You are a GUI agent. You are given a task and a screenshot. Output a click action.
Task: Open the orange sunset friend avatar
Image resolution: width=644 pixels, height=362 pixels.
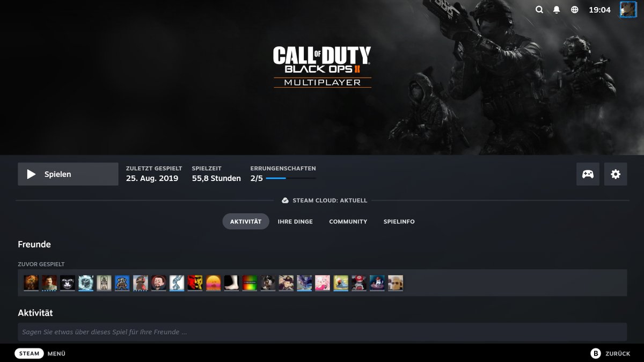point(213,283)
